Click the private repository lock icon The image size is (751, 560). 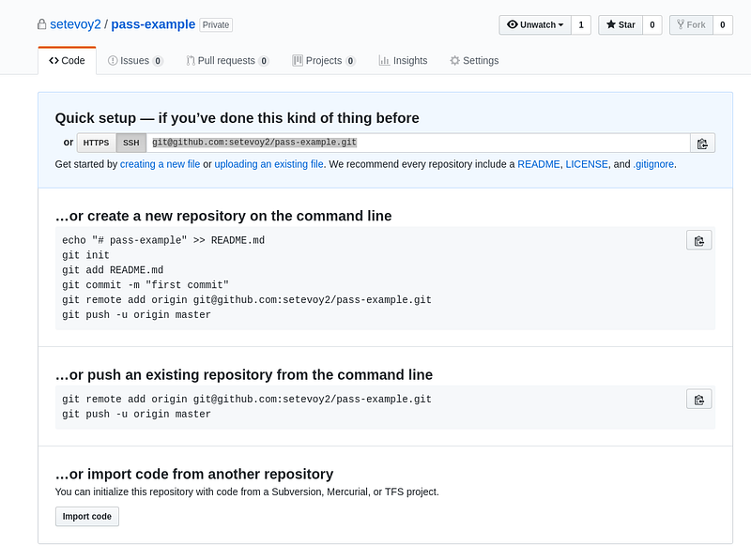coord(42,24)
